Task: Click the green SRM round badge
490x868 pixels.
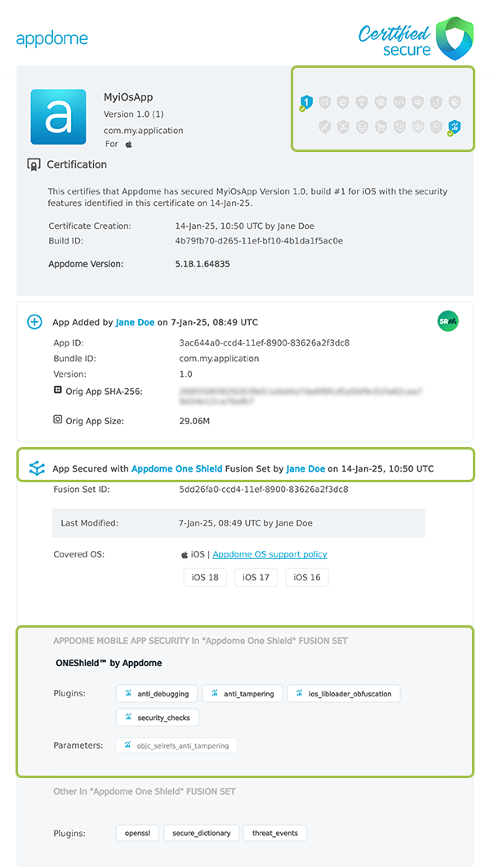Action: click(x=448, y=322)
